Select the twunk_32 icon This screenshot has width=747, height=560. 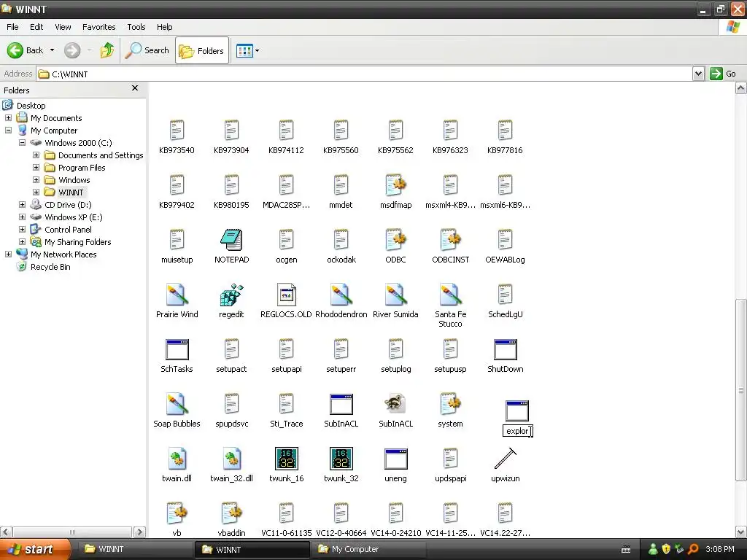341,459
